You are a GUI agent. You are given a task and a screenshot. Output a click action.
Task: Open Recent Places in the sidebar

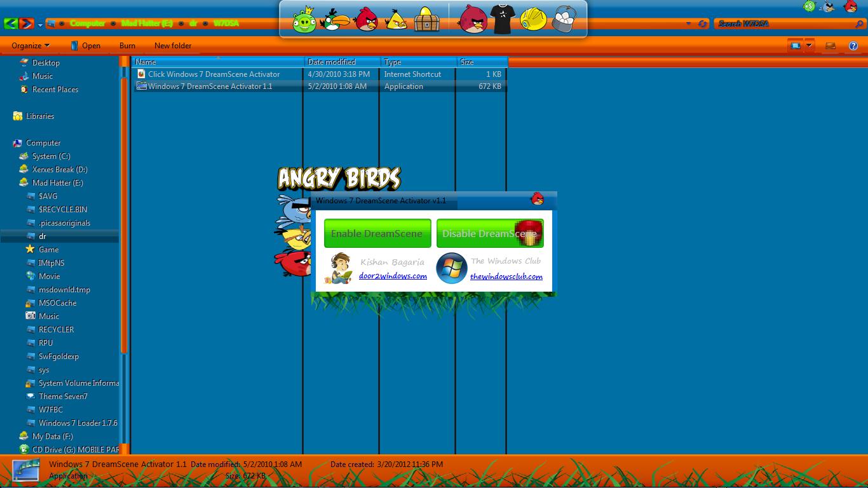pyautogui.click(x=55, y=90)
